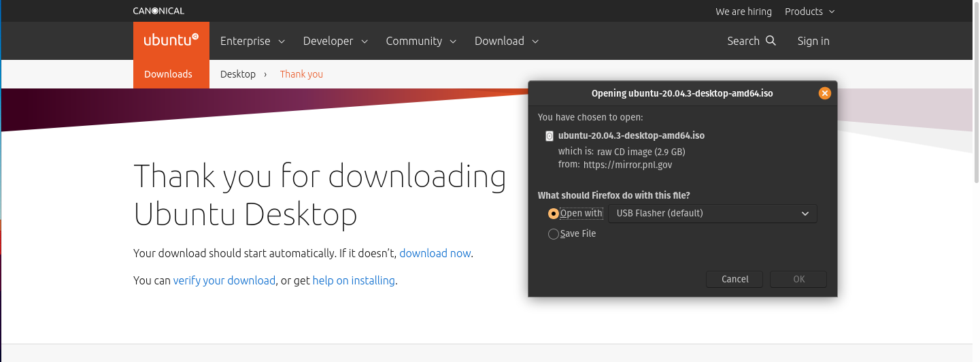This screenshot has height=362, width=980.
Task: Expand the Developer navigation menu
Action: (335, 41)
